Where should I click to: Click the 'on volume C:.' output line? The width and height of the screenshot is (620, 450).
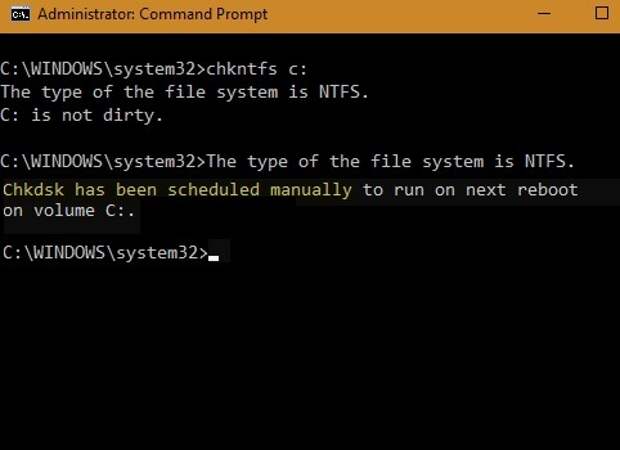coord(70,211)
